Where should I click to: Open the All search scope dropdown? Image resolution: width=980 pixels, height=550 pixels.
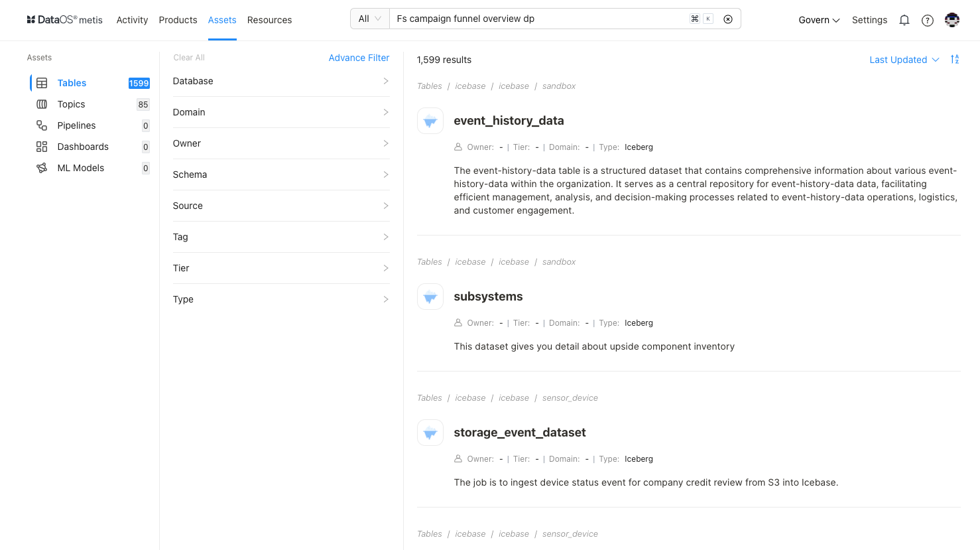[x=370, y=19]
